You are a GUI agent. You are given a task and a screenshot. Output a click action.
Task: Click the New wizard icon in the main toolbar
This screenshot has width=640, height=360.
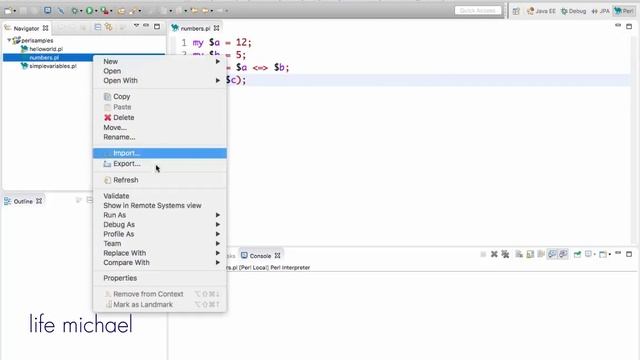click(x=9, y=11)
